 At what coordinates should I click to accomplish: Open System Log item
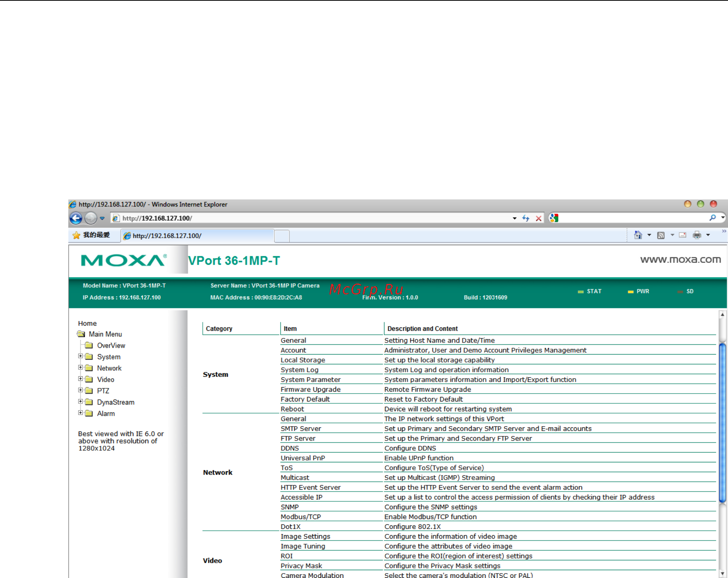click(300, 370)
